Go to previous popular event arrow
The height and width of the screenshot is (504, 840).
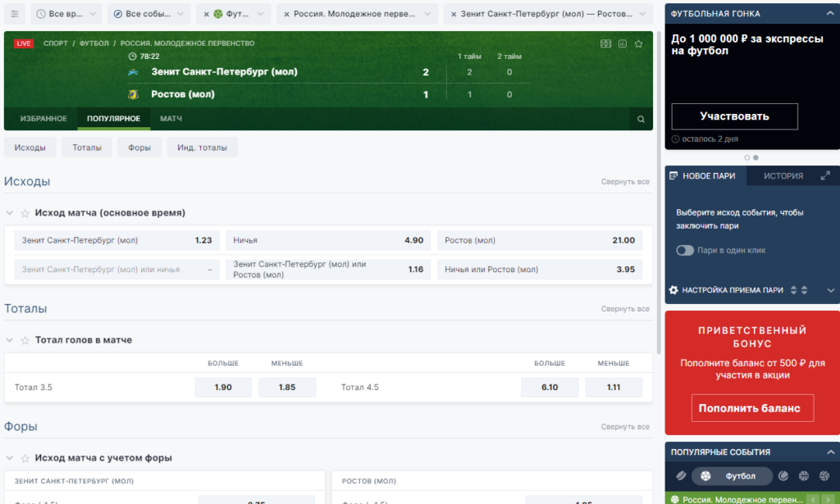pyautogui.click(x=813, y=499)
